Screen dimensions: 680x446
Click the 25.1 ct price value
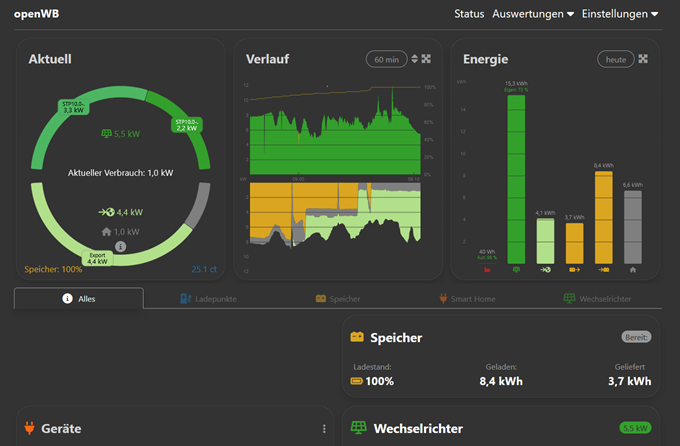(x=204, y=269)
